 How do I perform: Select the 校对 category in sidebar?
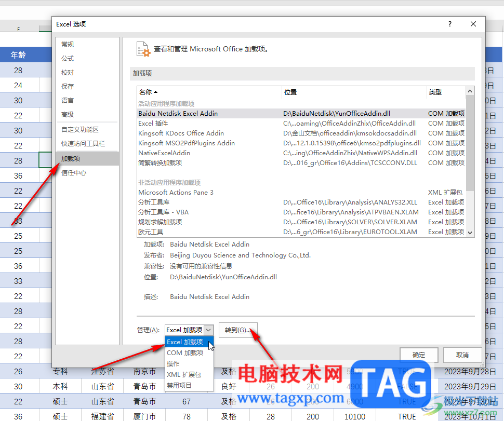pyautogui.click(x=87, y=73)
